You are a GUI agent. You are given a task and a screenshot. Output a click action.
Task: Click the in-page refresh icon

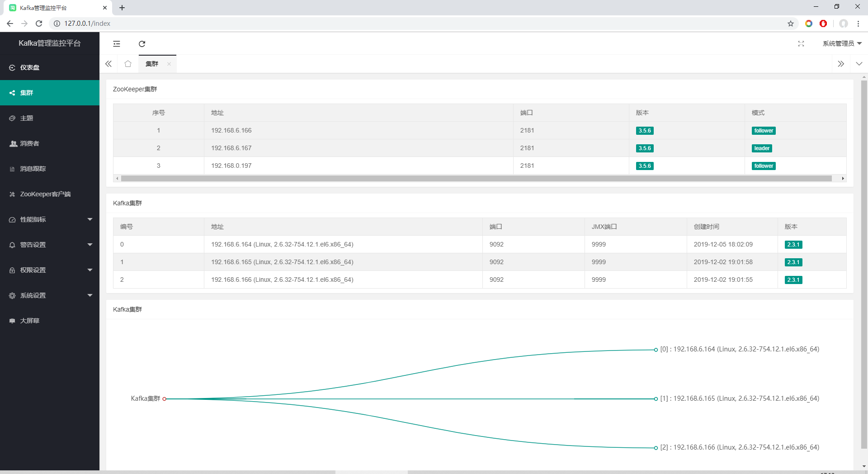coord(142,44)
